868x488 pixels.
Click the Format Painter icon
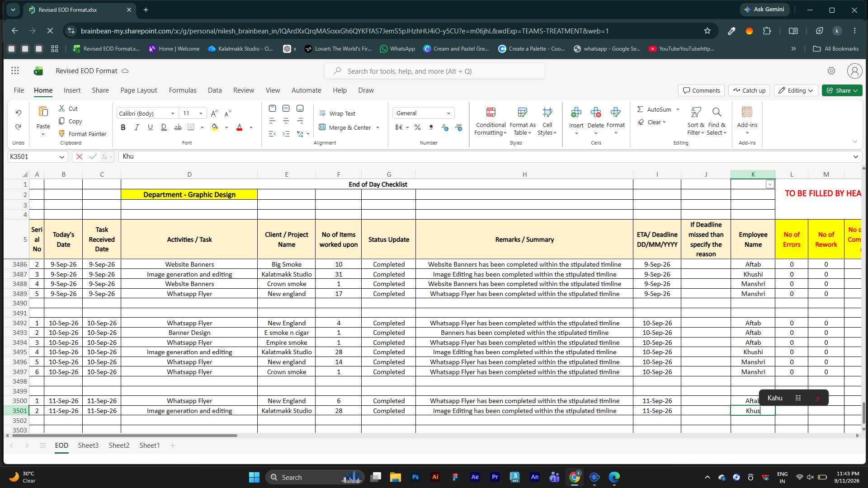click(x=62, y=134)
